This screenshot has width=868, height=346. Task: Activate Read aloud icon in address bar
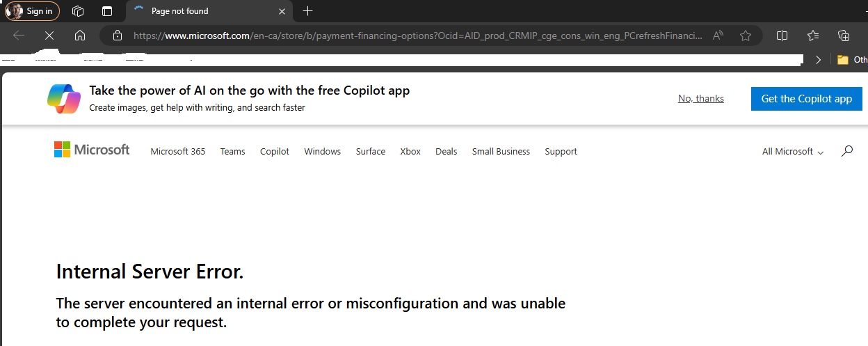pos(718,36)
